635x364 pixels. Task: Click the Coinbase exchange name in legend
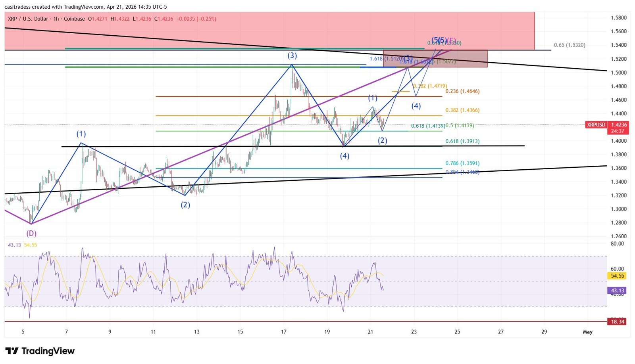pyautogui.click(x=74, y=19)
